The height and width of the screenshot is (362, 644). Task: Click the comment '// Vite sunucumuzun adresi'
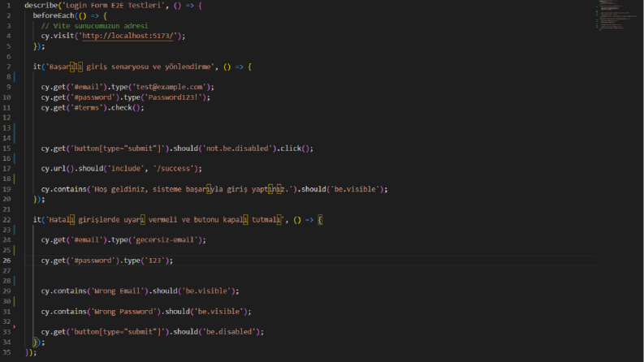pos(94,26)
